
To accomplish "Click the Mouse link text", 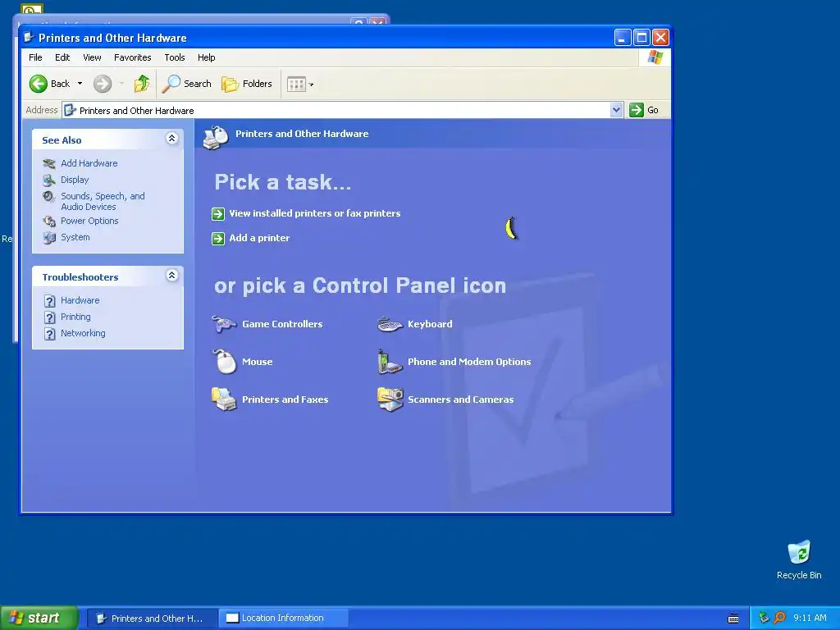I will [x=257, y=362].
